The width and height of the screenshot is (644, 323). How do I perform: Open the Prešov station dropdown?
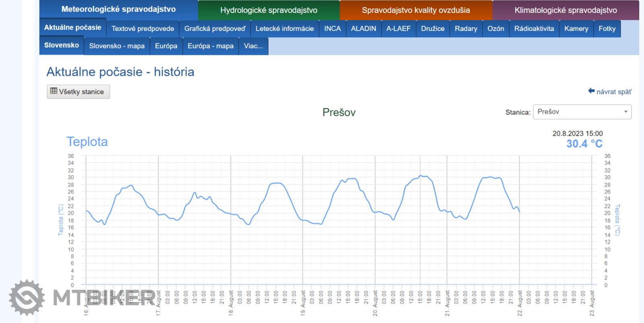click(582, 112)
